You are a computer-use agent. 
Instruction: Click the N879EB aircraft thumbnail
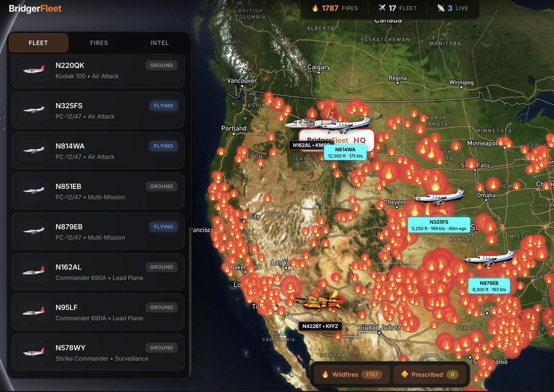(34, 231)
